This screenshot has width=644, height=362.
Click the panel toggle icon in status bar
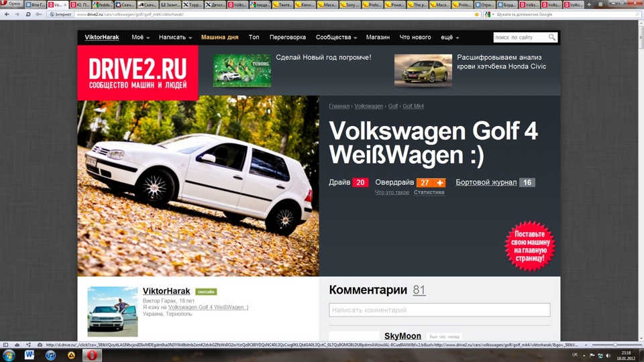click(x=6, y=345)
